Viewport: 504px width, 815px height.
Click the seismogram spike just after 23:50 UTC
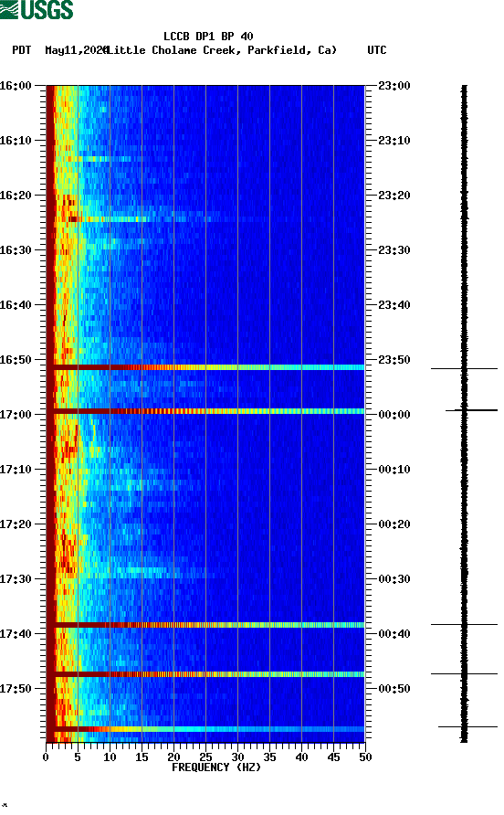[464, 368]
